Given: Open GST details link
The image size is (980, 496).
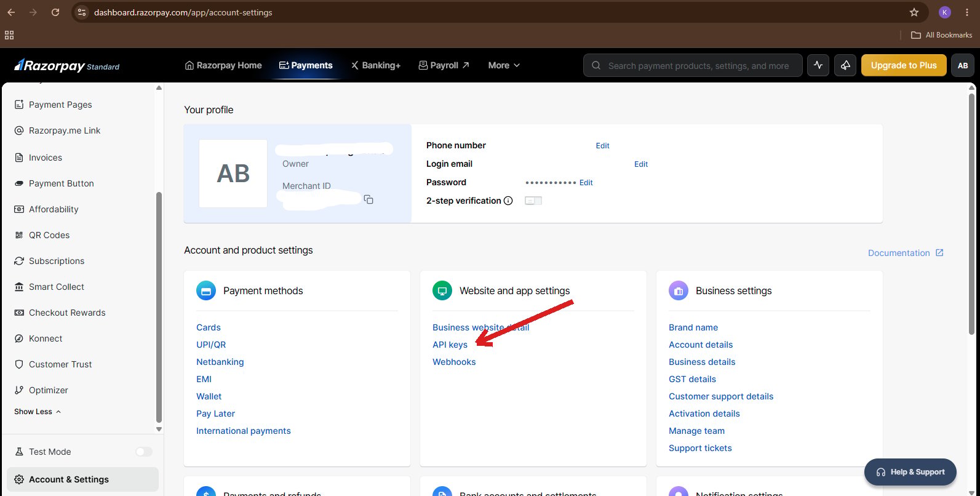Looking at the screenshot, I should 692,379.
